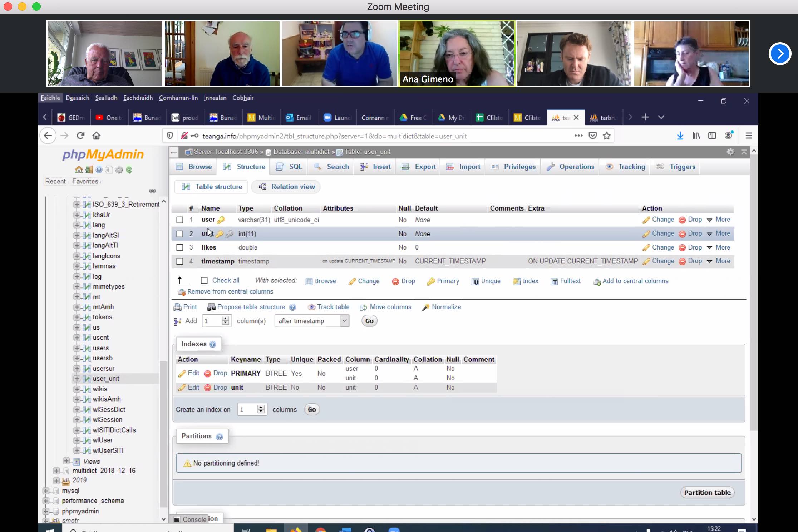
Task: Toggle the browser sidebar icon
Action: coord(712,136)
